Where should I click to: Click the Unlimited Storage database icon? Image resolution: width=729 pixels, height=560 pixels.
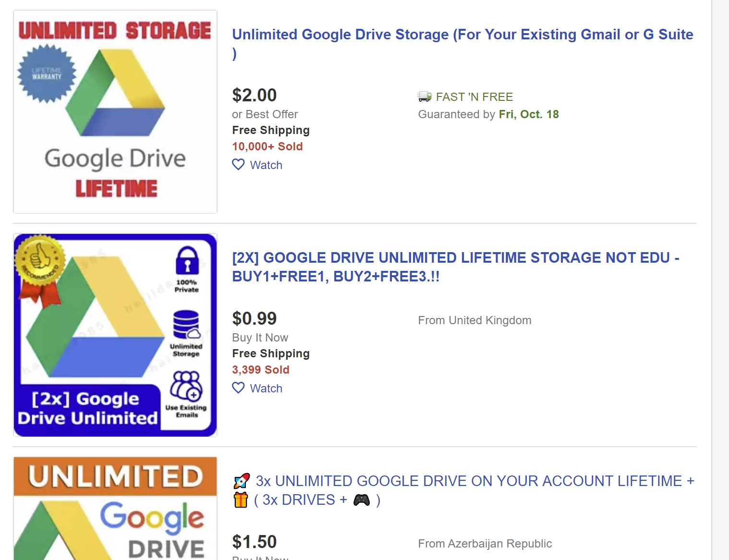pos(186,325)
